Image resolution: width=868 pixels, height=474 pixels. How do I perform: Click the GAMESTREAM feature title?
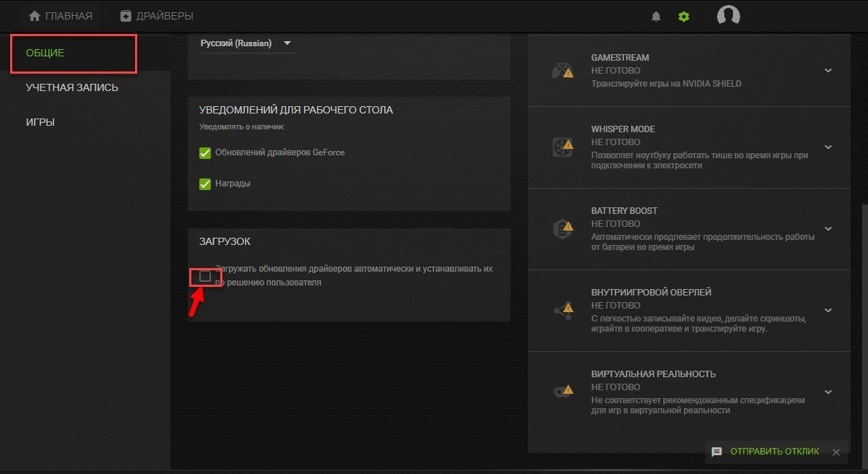point(620,58)
